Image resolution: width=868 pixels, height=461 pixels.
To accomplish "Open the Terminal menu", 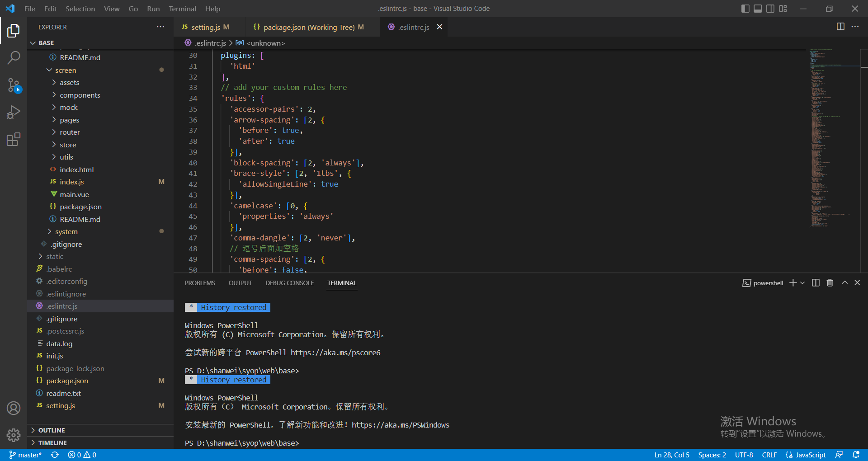I will [x=182, y=9].
